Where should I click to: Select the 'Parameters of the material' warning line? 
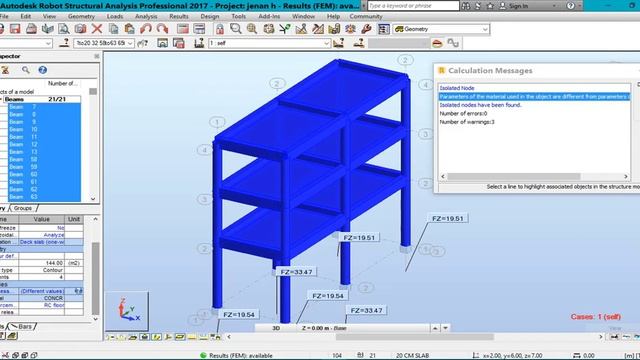[x=534, y=96]
